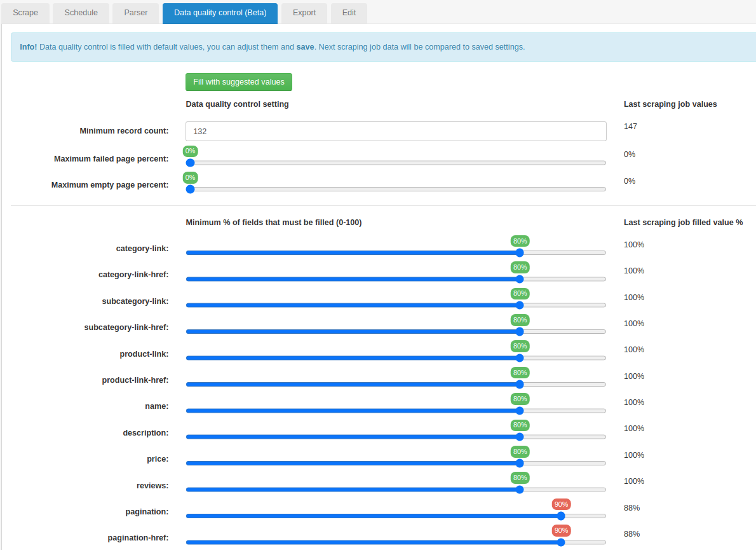
Task: Move the pagination slider set at 90%
Action: pos(561,516)
